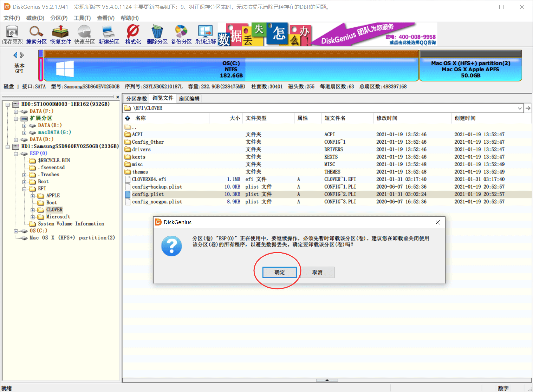The height and width of the screenshot is (392, 533).
Task: Select Mac OS X (HFS+) partition(2) in tree
Action: 72,238
